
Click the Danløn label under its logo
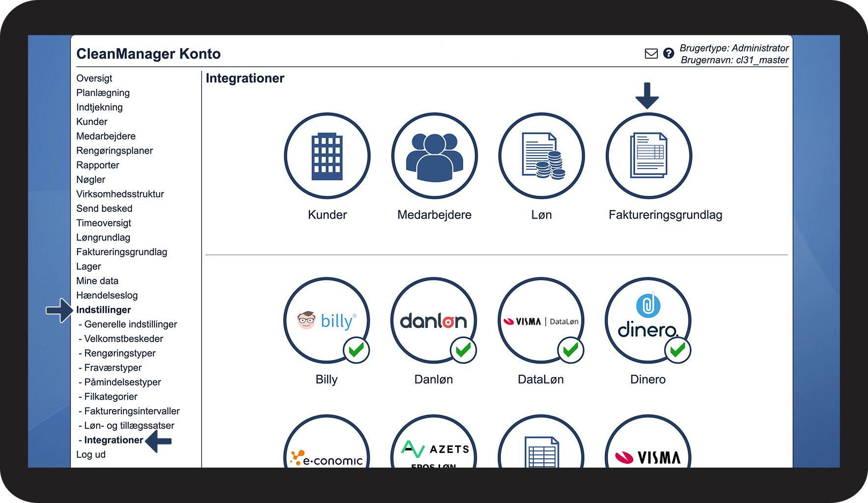(x=434, y=380)
